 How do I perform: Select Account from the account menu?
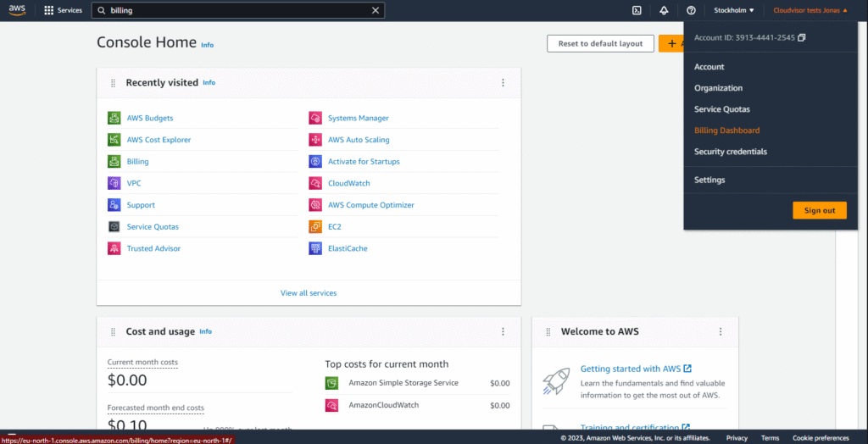(709, 66)
